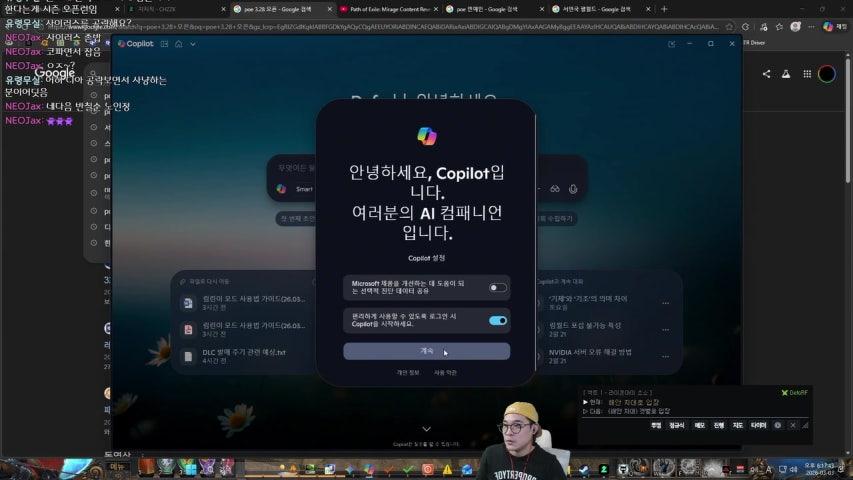Screen dimensions: 853x480
Task: Open the '기제'와 '기조'의 의미 차이 conversation
Action: pos(588,303)
